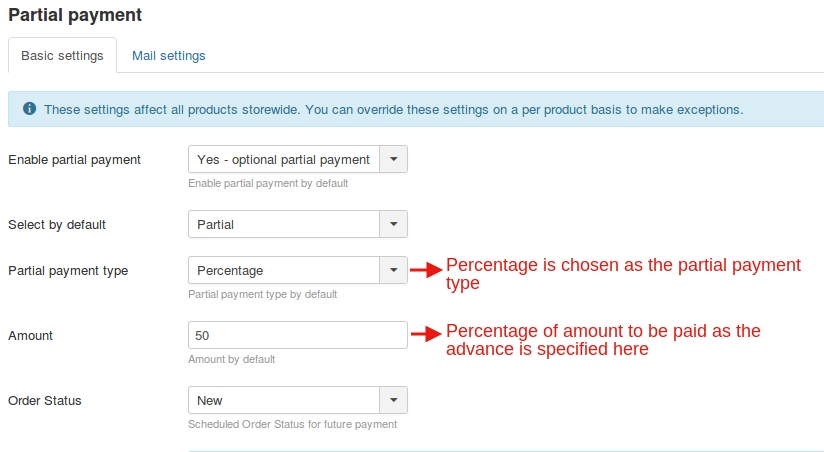Select the Basic settings tab
This screenshot has height=452, width=824.
point(62,56)
